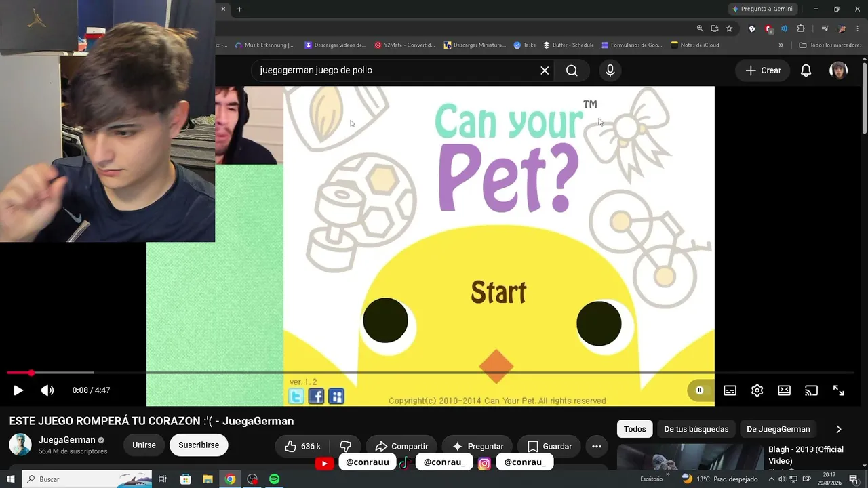Viewport: 868px width, 488px height.
Task: Enter fullscreen video mode
Action: click(x=838, y=390)
